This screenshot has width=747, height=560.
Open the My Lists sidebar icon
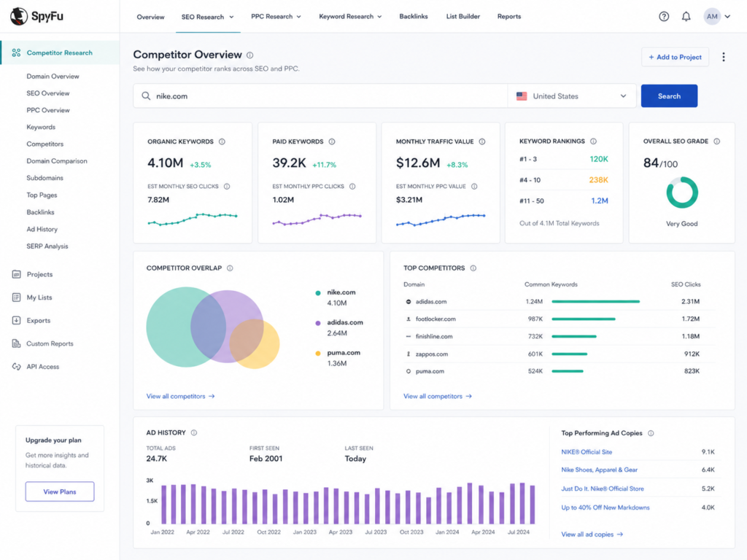(16, 297)
